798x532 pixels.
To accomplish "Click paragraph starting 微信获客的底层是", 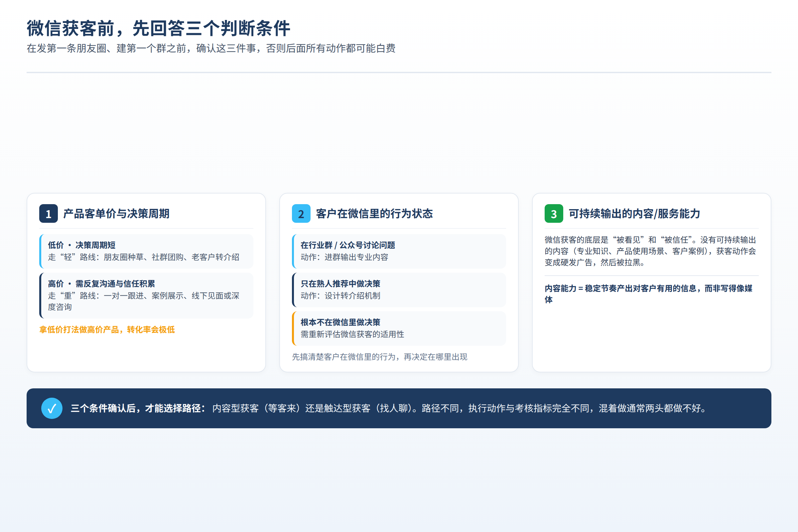I will click(650, 251).
